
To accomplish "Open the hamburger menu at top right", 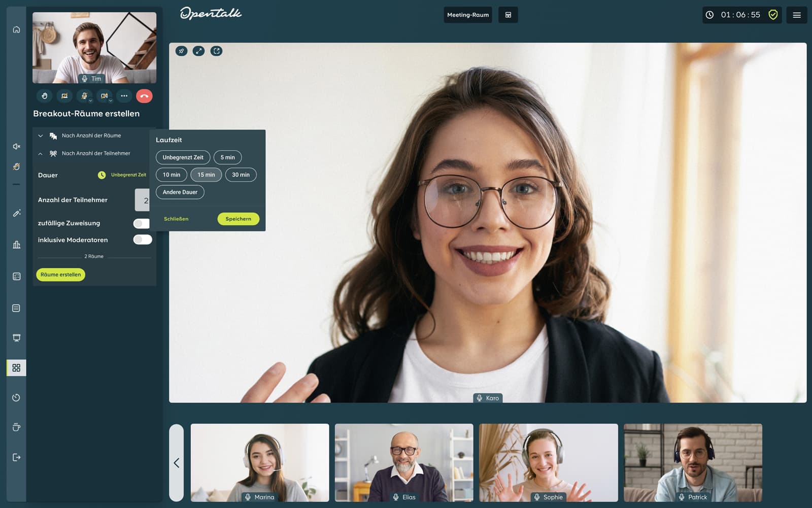I will click(x=797, y=15).
